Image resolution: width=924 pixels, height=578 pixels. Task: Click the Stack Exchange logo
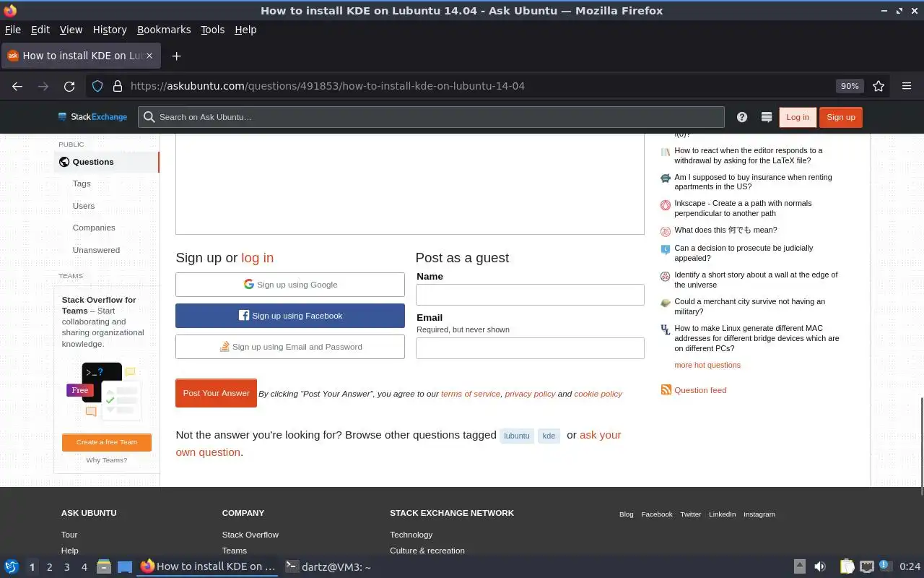[x=92, y=117]
